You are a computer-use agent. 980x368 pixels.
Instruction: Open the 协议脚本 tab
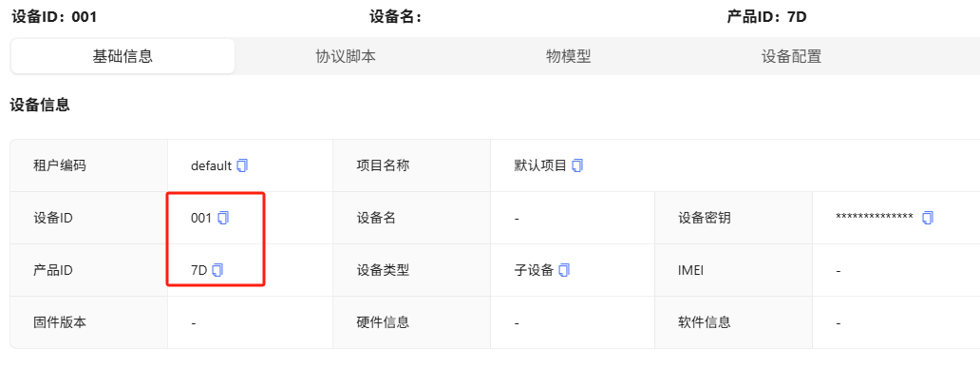pyautogui.click(x=346, y=56)
